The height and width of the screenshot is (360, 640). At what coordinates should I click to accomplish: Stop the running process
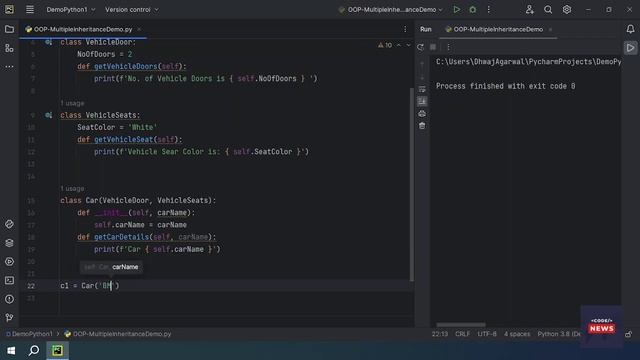pos(433,47)
